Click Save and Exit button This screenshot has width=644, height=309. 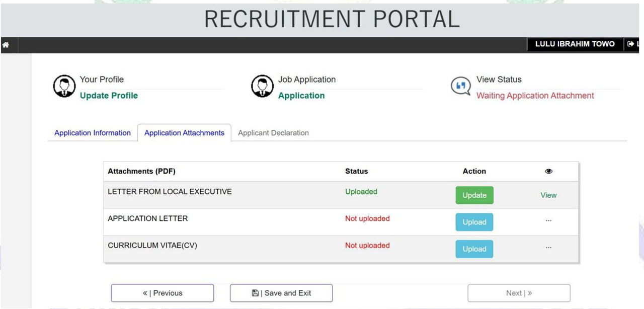(x=281, y=293)
